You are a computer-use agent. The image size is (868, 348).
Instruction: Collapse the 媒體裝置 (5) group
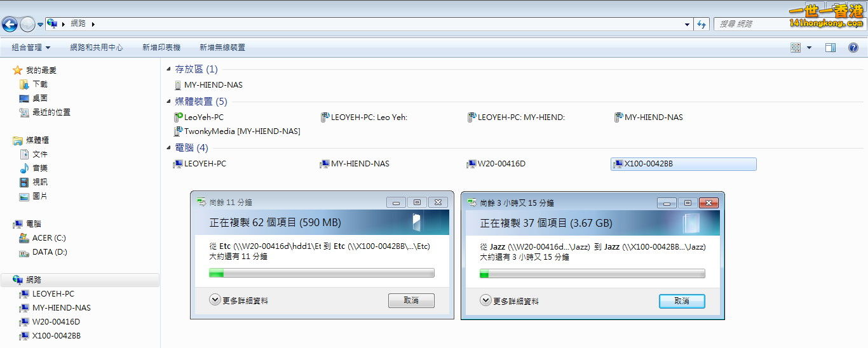[x=168, y=102]
